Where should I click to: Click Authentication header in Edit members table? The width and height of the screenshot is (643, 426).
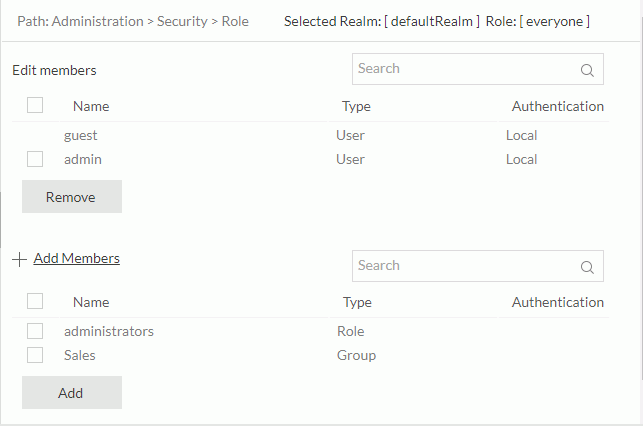click(x=557, y=106)
